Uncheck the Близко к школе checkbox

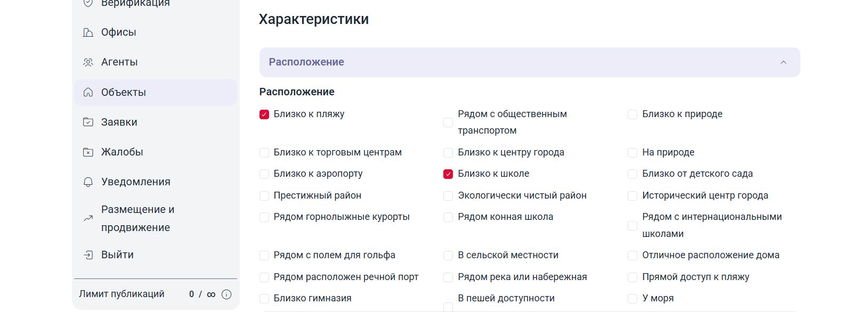tap(448, 174)
